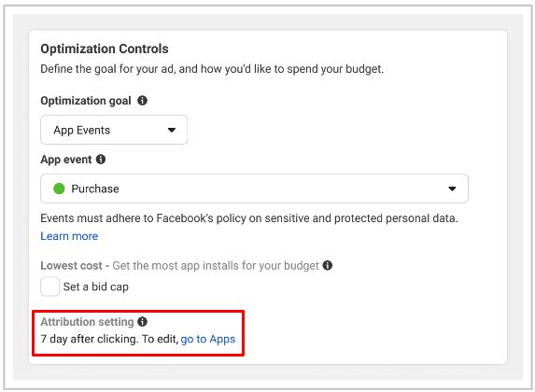This screenshot has height=392, width=535.
Task: Click the Optimization Controls heading
Action: (x=105, y=49)
